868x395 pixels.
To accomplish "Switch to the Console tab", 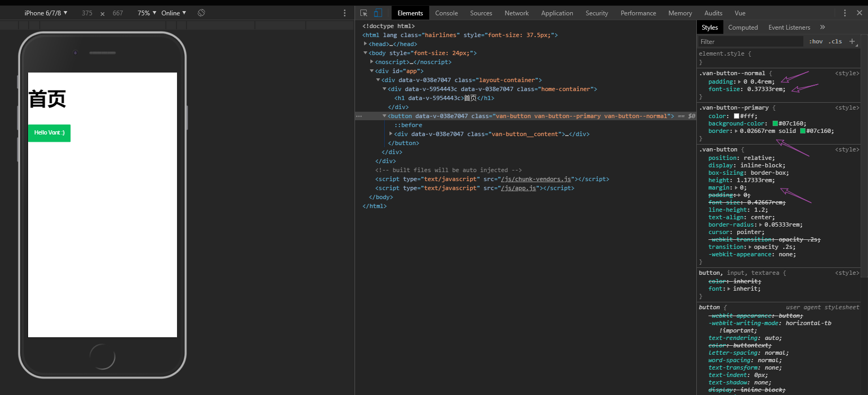I will 446,13.
